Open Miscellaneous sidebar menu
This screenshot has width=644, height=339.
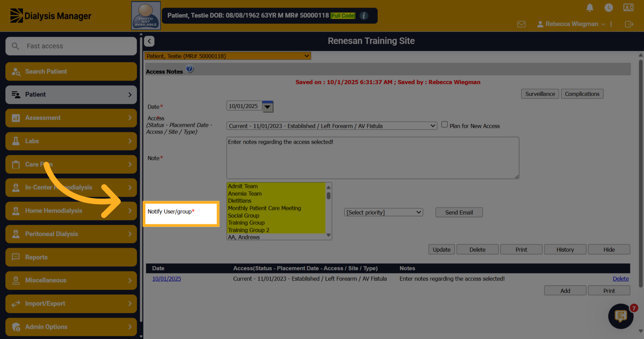(x=71, y=280)
